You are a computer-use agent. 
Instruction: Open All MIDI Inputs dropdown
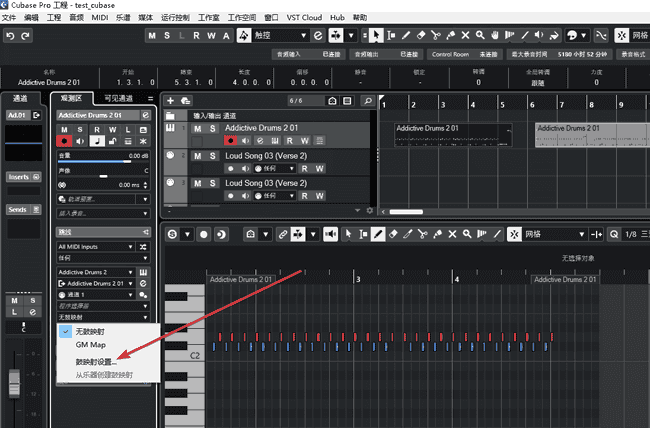pyautogui.click(x=96, y=247)
